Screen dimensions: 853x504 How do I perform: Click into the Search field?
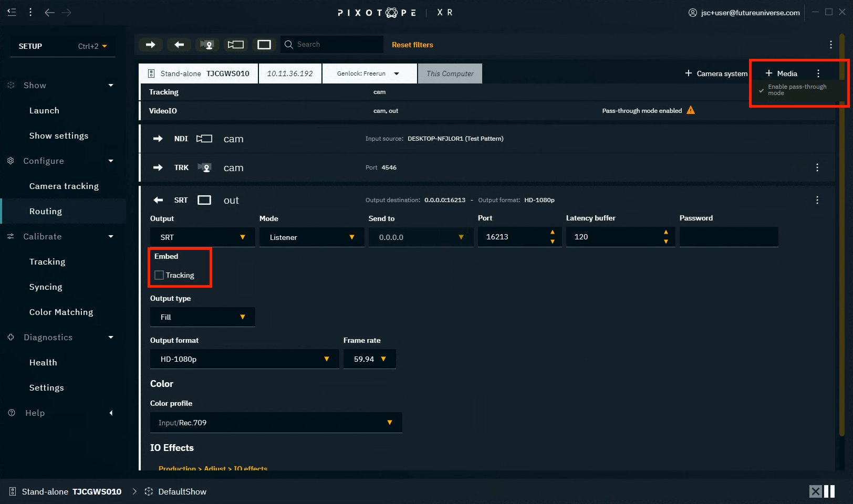[x=336, y=45]
